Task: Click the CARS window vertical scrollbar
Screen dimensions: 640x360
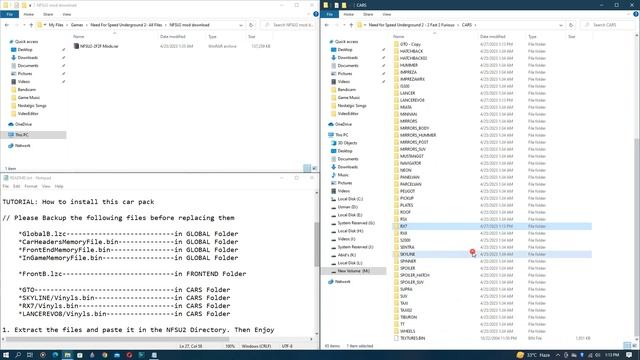Action: (636, 239)
